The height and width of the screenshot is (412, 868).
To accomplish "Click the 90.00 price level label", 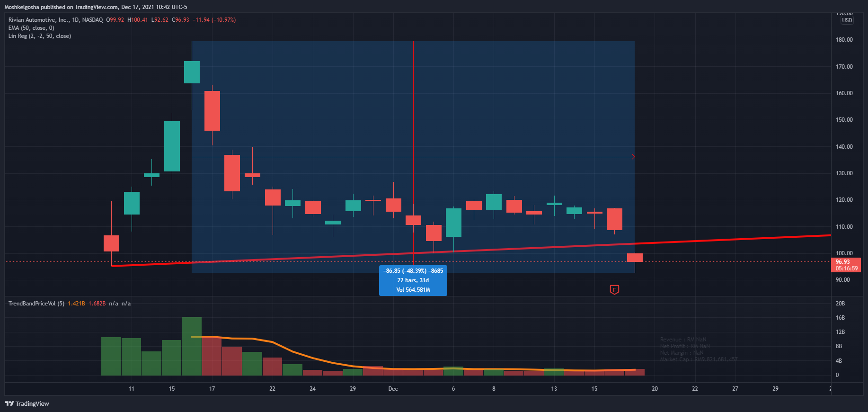I will (x=842, y=280).
